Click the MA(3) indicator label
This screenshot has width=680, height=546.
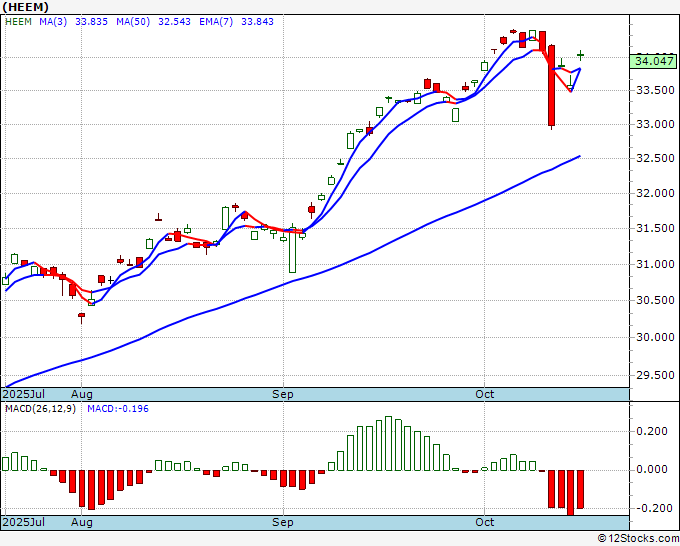[53, 22]
